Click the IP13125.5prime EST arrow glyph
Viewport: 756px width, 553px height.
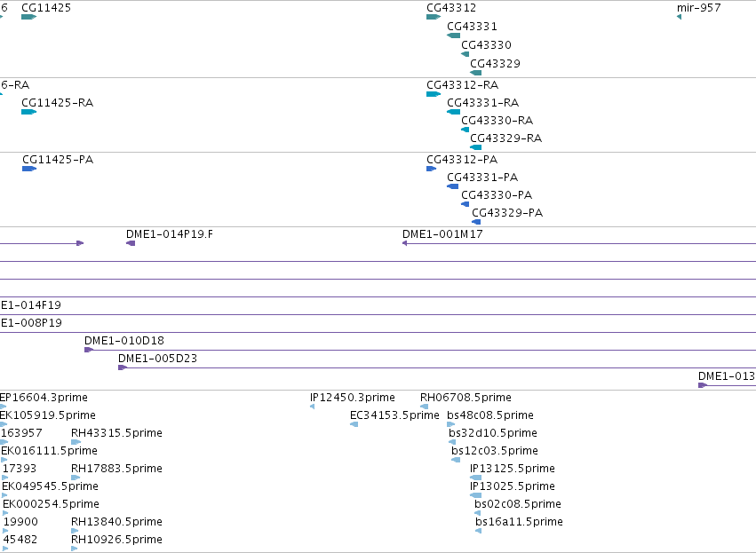coord(476,478)
